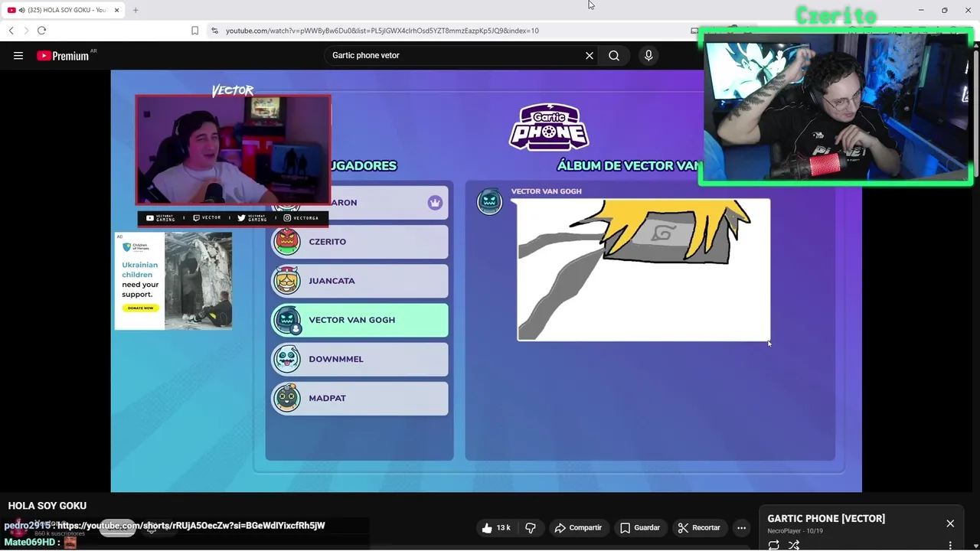Open the Vector Van Gogh drawing thumbnail
Screen dimensions: 980x551
pyautogui.click(x=644, y=270)
